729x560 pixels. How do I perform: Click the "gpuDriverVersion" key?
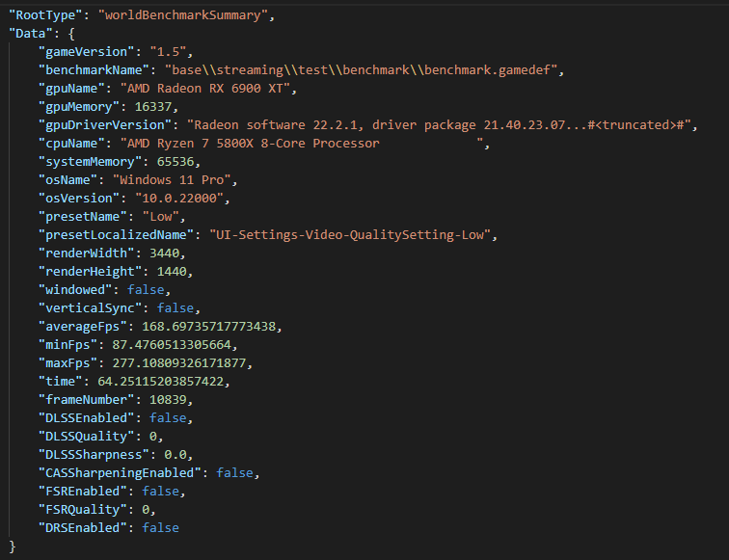pyautogui.click(x=105, y=125)
